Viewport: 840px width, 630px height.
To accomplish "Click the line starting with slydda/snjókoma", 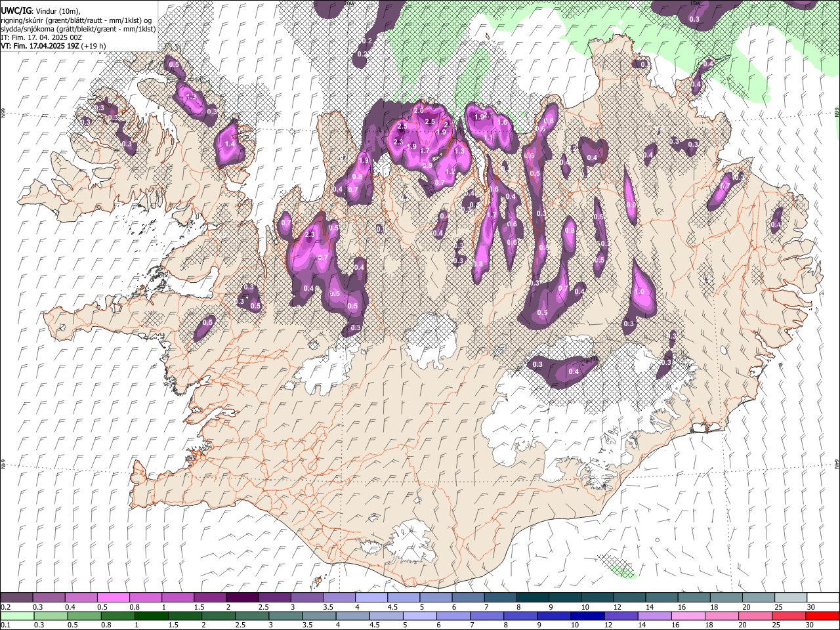I will [78, 29].
